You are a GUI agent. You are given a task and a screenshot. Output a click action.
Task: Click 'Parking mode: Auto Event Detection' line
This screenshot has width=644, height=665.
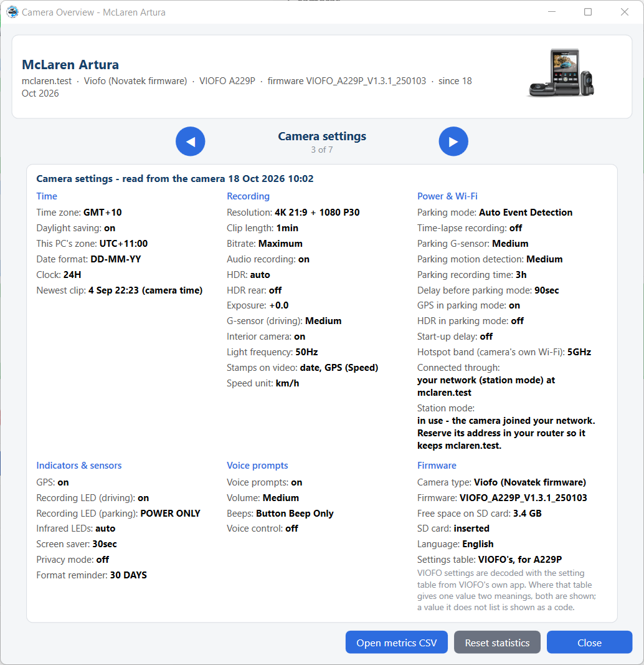(x=495, y=212)
